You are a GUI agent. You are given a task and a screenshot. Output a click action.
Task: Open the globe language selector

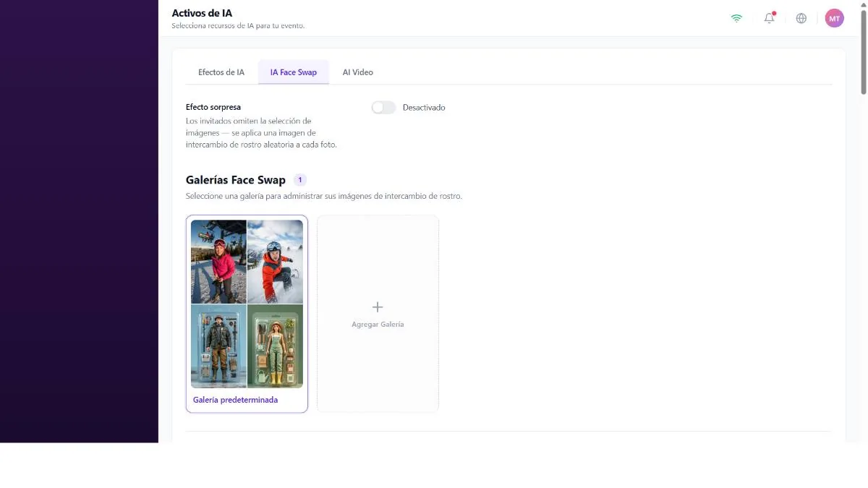click(x=801, y=18)
